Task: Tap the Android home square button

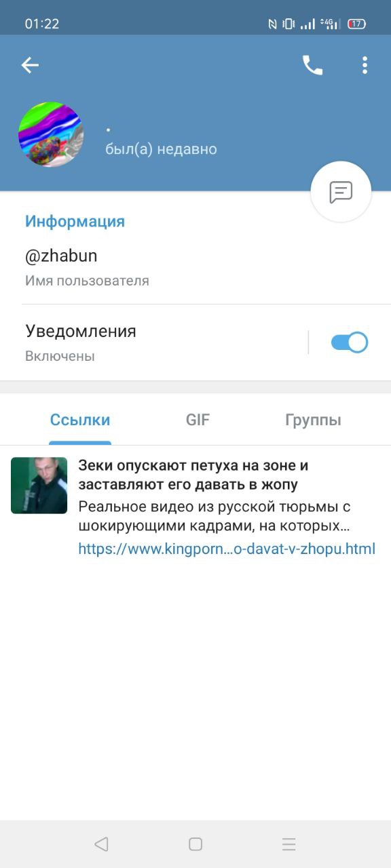Action: [195, 844]
